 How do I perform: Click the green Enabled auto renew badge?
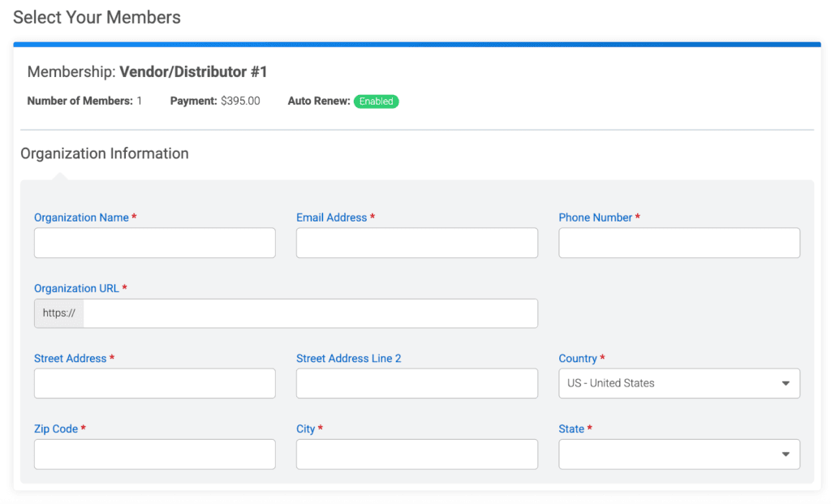click(376, 101)
